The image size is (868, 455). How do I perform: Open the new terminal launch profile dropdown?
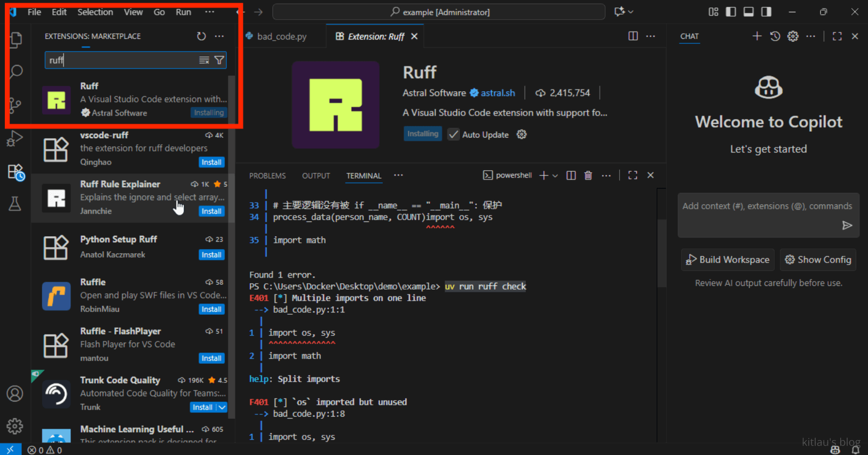(555, 175)
